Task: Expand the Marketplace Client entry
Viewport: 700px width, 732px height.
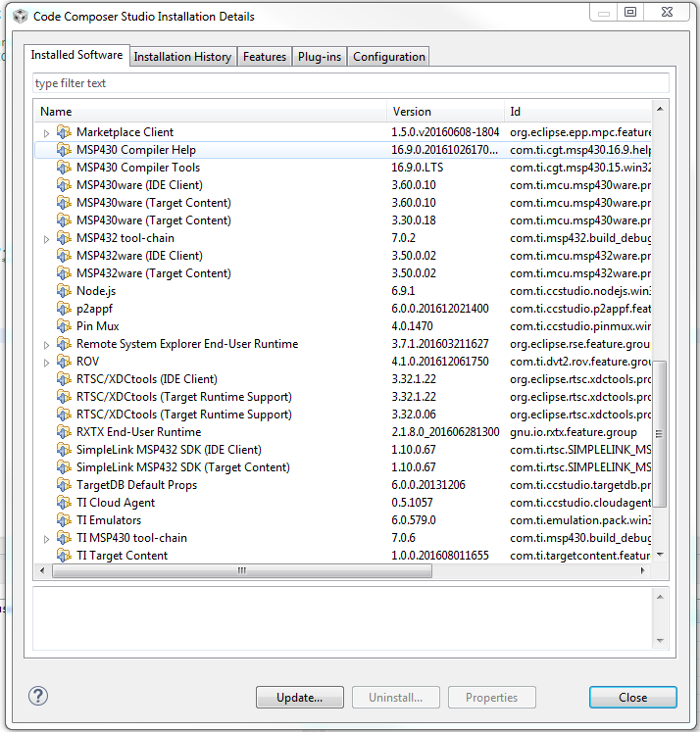Action: 46,133
